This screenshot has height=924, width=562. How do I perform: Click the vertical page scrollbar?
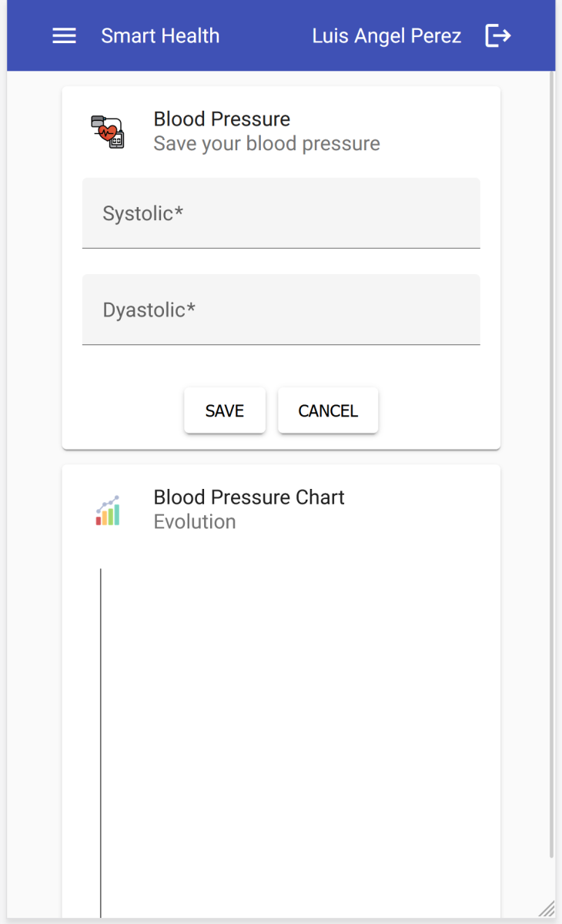551,462
